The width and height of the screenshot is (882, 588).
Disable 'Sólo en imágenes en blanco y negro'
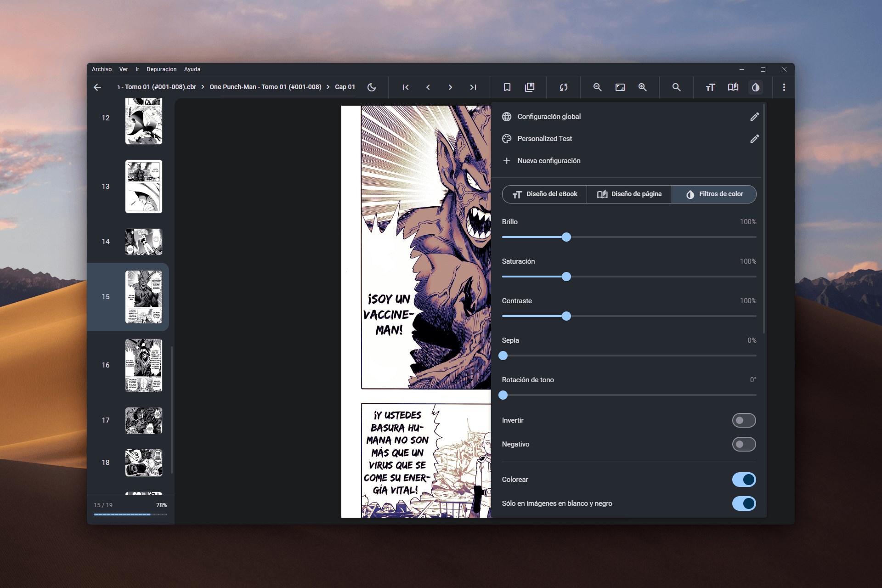745,503
